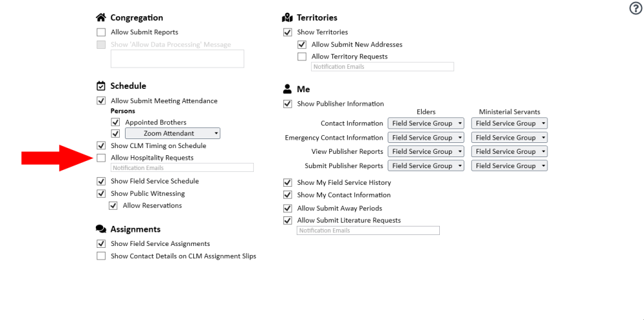
Task: Click the Me person icon
Action: coord(287,89)
